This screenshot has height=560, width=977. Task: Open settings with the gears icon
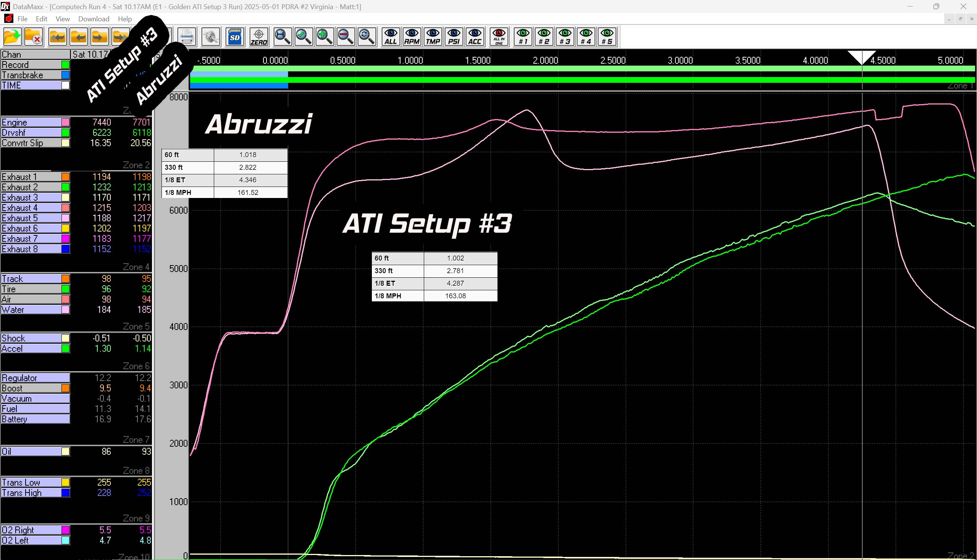[211, 37]
